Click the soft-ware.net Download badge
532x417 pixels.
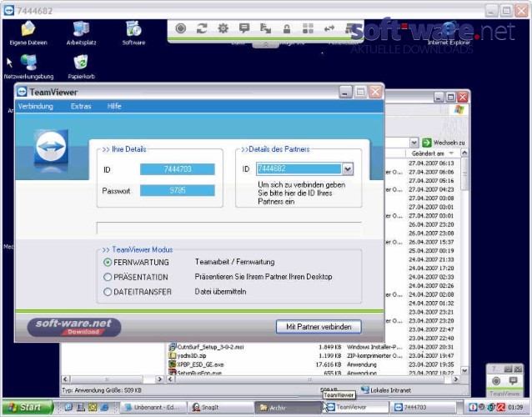coord(74,327)
